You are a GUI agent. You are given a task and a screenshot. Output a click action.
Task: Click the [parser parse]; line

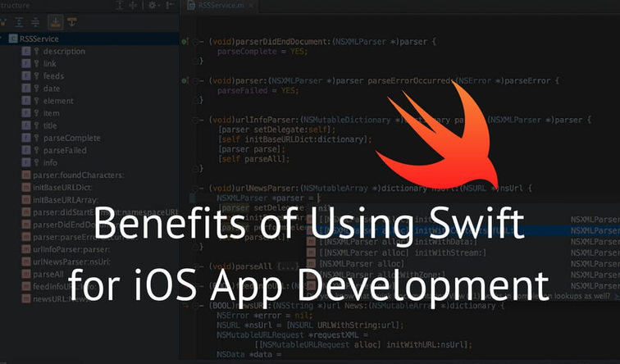coord(252,149)
